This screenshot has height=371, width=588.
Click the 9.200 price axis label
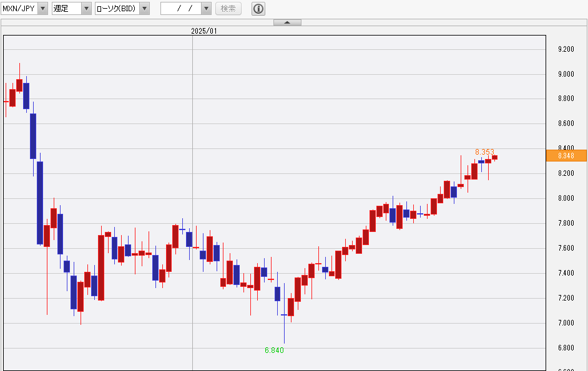coord(566,49)
